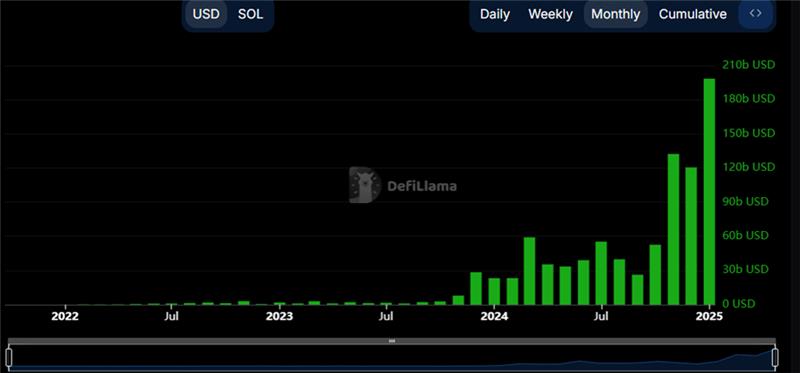Click the 30b USD axis label
Screen dimensions: 800x373
point(746,269)
